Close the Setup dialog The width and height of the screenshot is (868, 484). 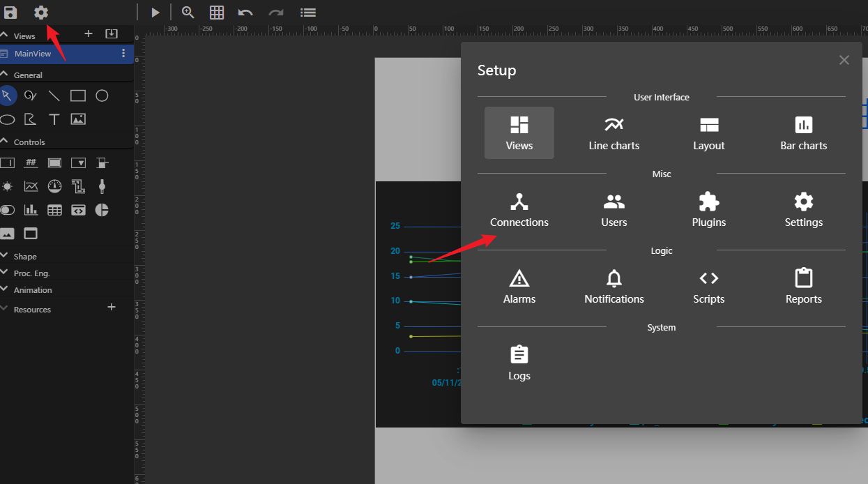pos(844,60)
